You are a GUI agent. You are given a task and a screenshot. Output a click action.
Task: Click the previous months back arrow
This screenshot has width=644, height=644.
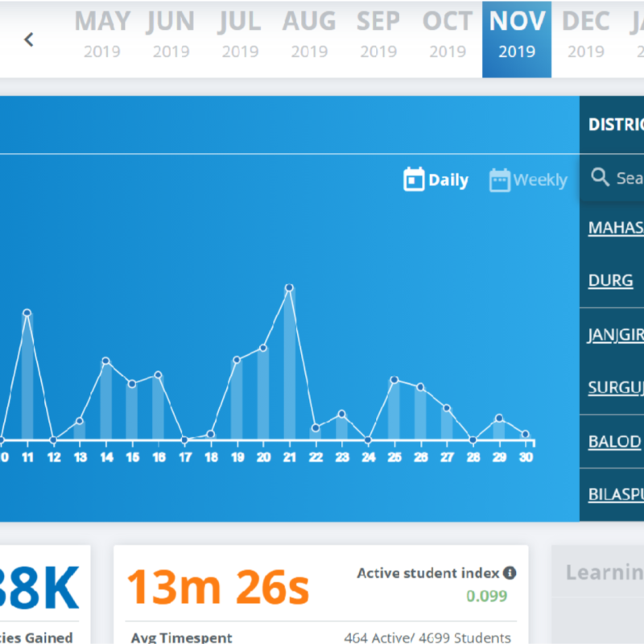[29, 39]
